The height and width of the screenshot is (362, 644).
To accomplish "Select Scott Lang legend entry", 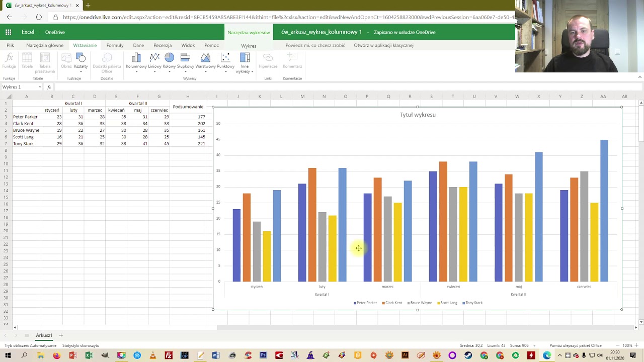I will 447,303.
